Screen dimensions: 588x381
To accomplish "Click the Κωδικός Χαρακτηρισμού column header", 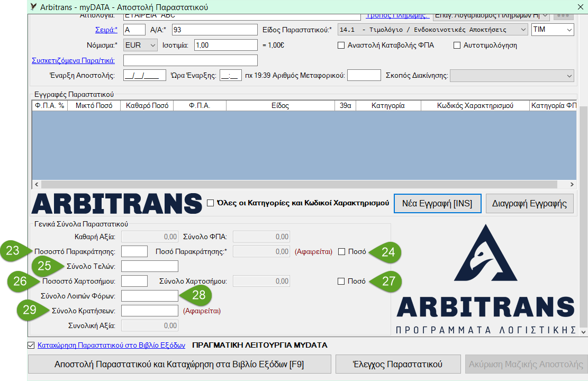I will click(x=475, y=106).
